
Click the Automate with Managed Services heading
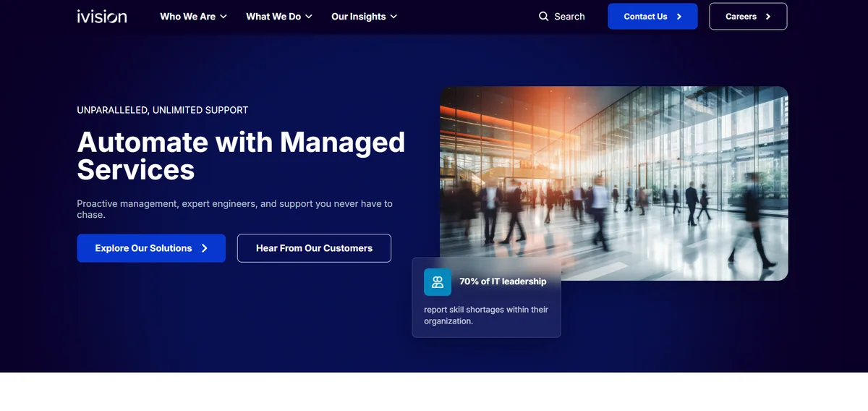click(x=241, y=156)
